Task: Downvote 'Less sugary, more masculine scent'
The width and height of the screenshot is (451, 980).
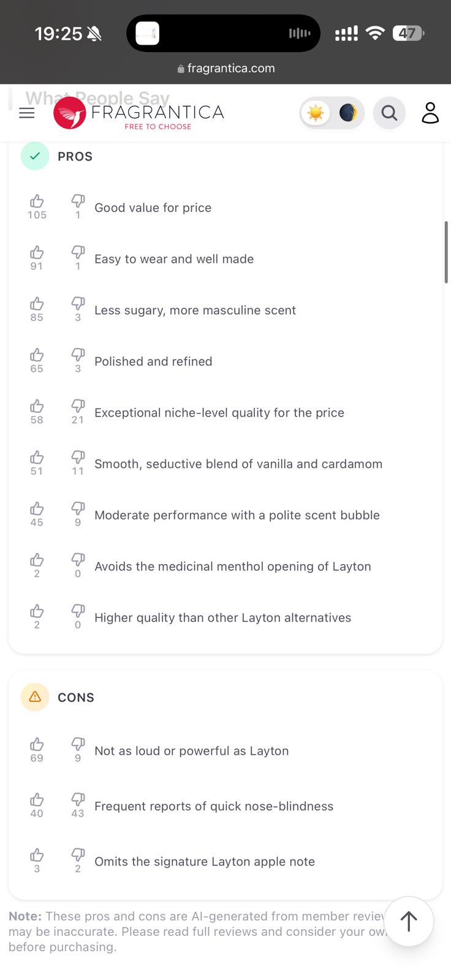Action: click(78, 304)
